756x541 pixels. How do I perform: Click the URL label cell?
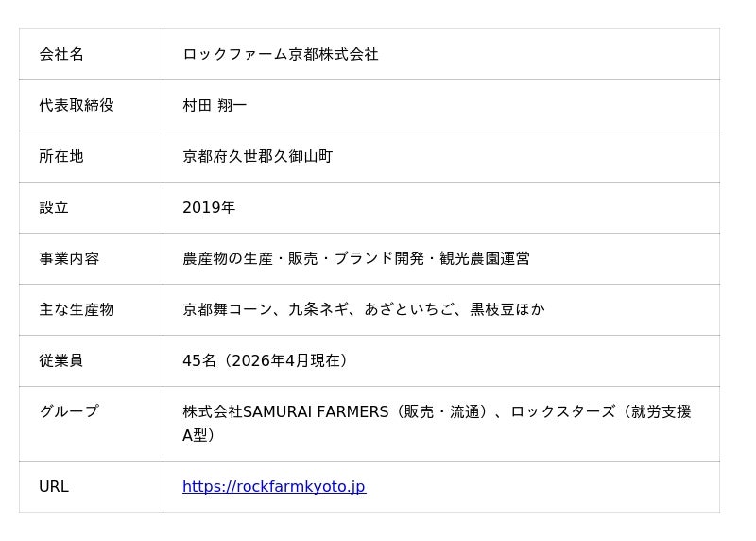point(54,487)
